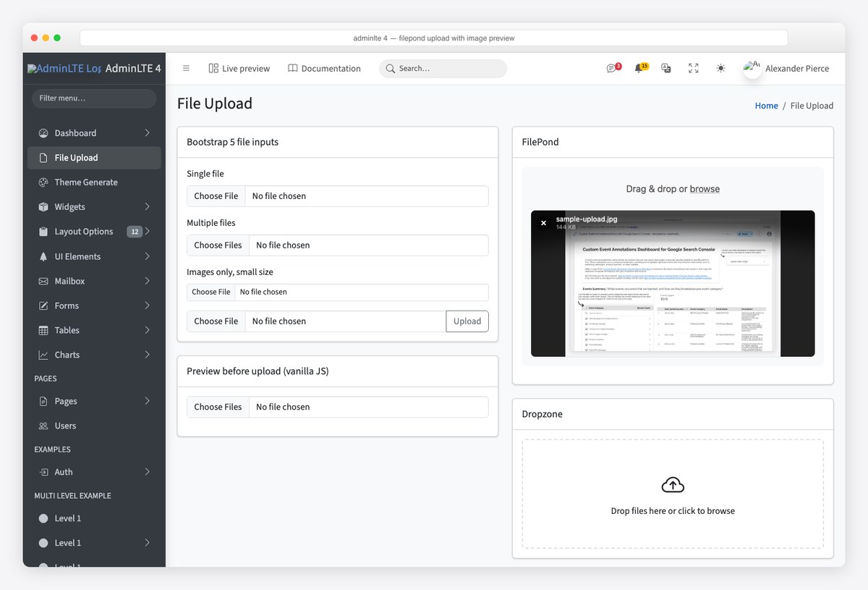Image resolution: width=868 pixels, height=590 pixels.
Task: Open the notifications bell icon
Action: pos(639,68)
